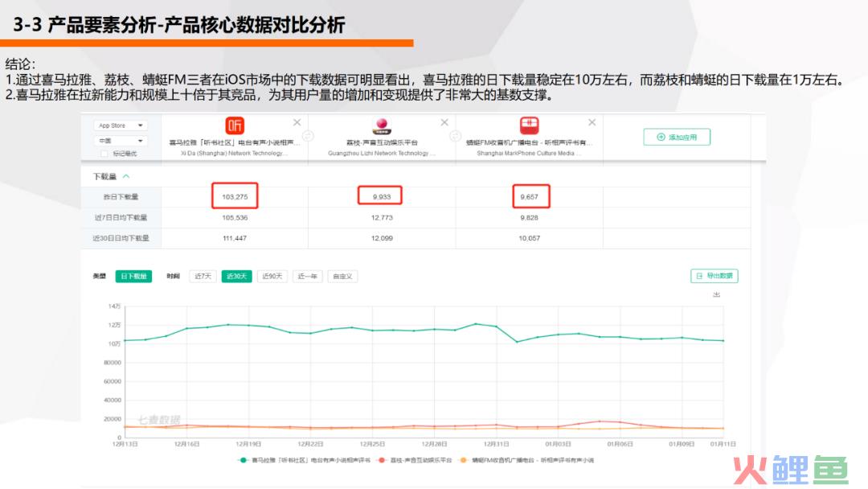The height and width of the screenshot is (489, 868).
Task: Tick the 标记最优 checkbox
Action: pyautogui.click(x=104, y=154)
